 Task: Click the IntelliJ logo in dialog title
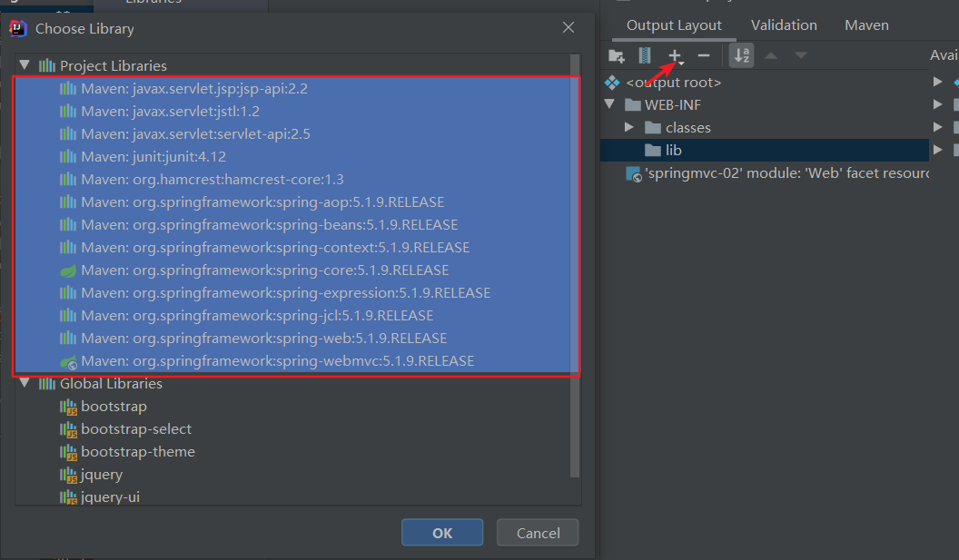point(18,28)
